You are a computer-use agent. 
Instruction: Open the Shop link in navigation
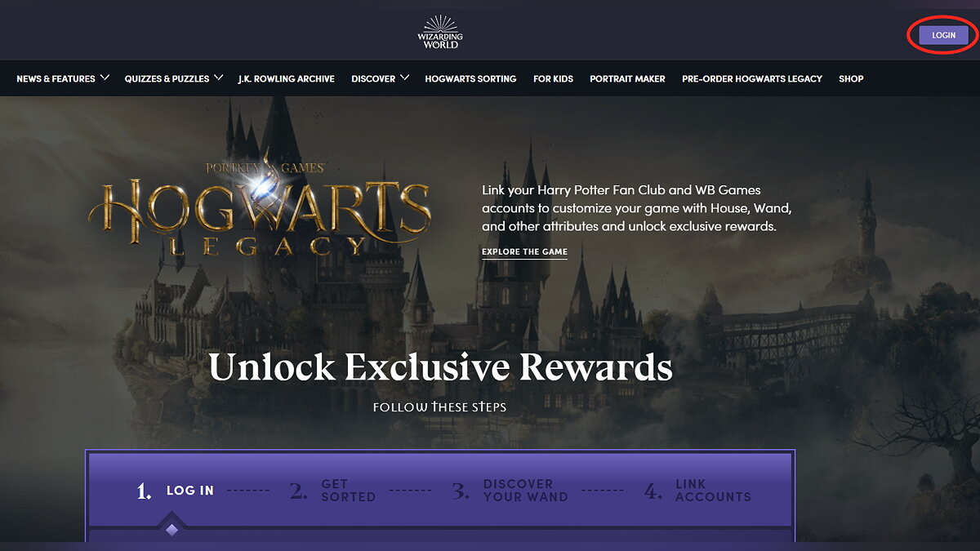[851, 79]
